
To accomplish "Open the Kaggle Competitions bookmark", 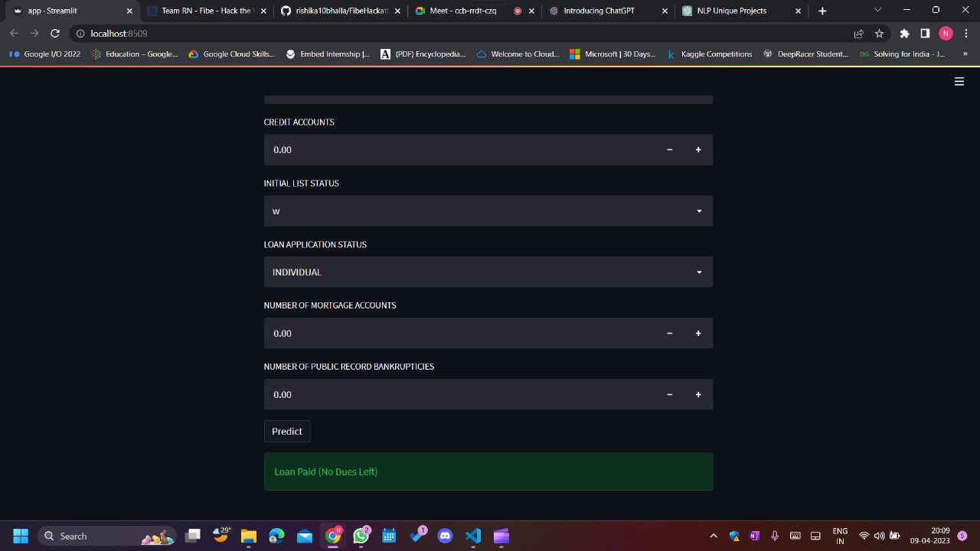I will (x=710, y=54).
